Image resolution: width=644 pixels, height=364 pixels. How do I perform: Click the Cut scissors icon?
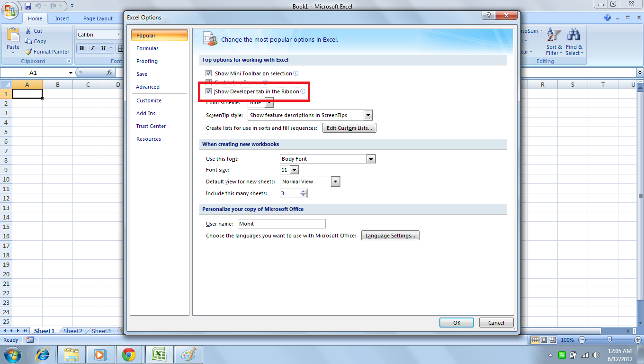tap(28, 31)
